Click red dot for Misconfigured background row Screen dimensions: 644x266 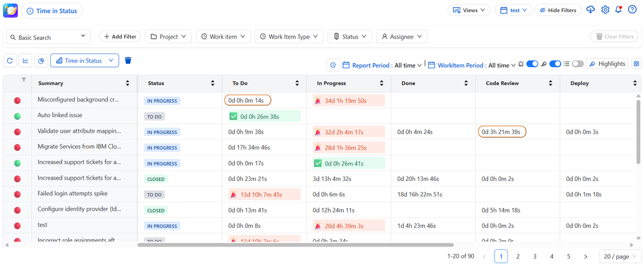(x=17, y=100)
